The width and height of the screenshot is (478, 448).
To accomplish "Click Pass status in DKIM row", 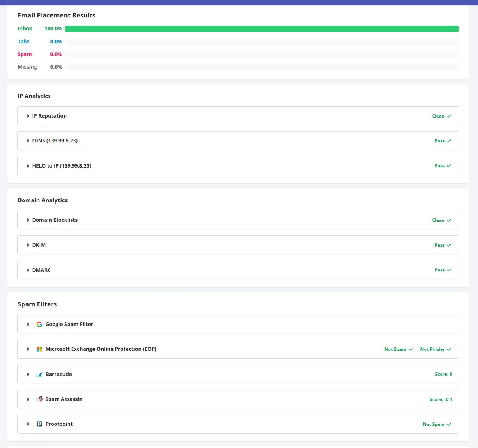I will [x=439, y=245].
